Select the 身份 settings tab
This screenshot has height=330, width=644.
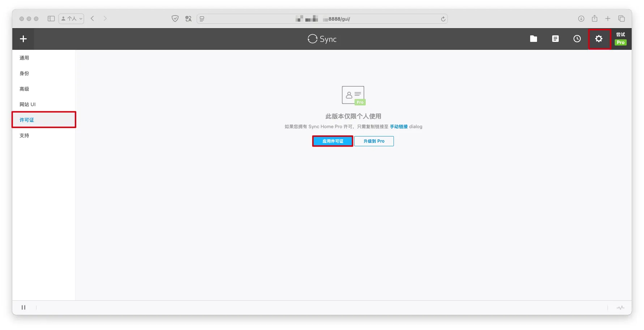pyautogui.click(x=24, y=74)
